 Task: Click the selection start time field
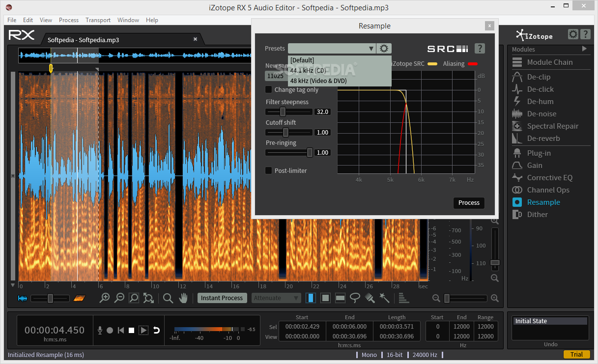(x=302, y=327)
